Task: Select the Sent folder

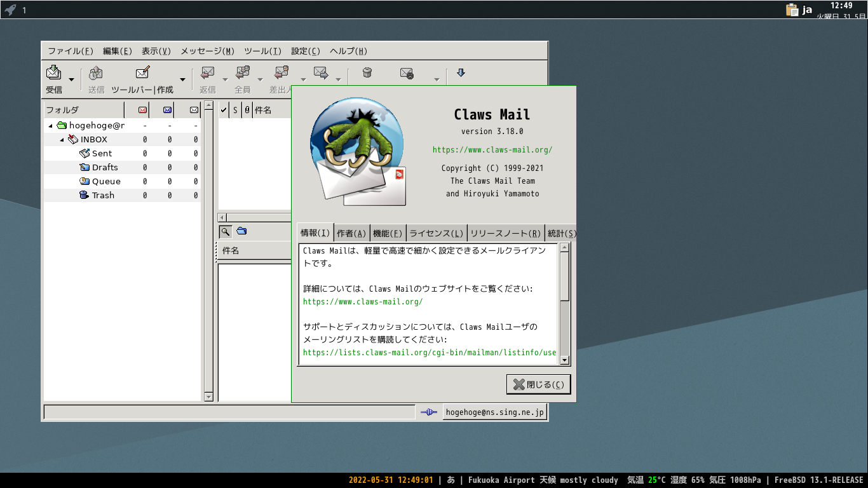Action: 102,154
